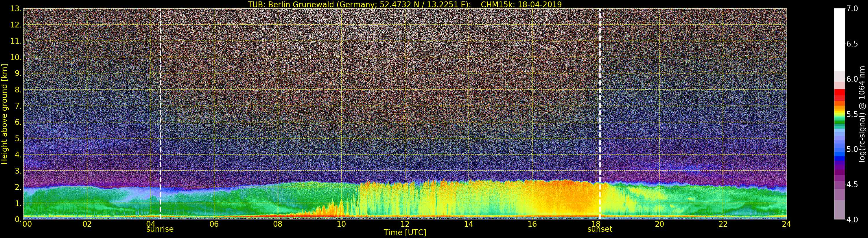Click the 4.0 tick label on the colorbar
The image size is (868, 238).
(x=852, y=220)
